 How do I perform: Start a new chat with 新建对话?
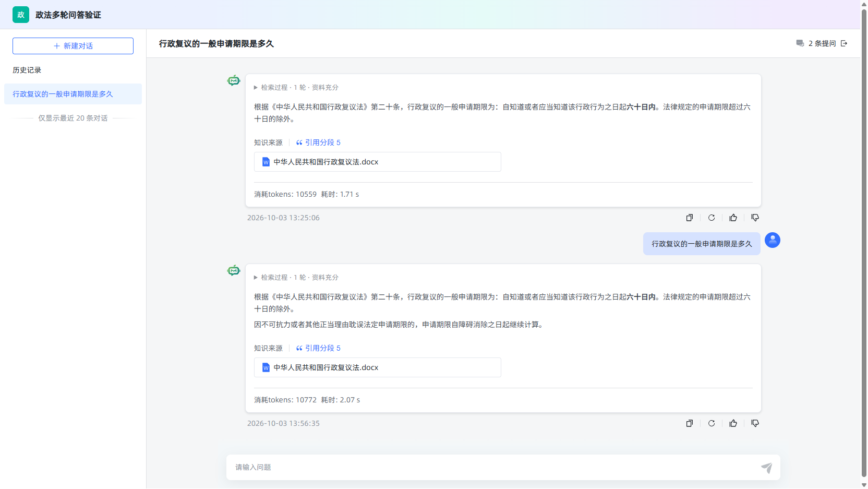[73, 46]
